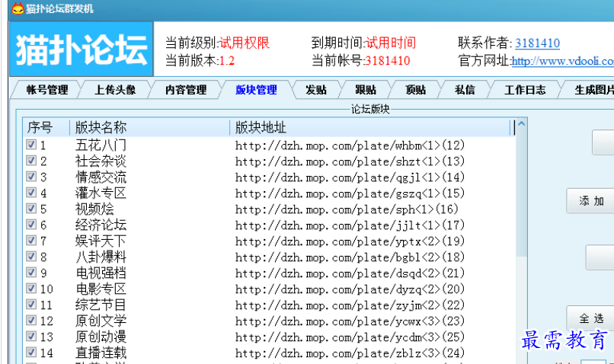Click the URL ending in plate/yptx<2>(19)
Screen dimensions: 614x364
pyautogui.click(x=350, y=241)
